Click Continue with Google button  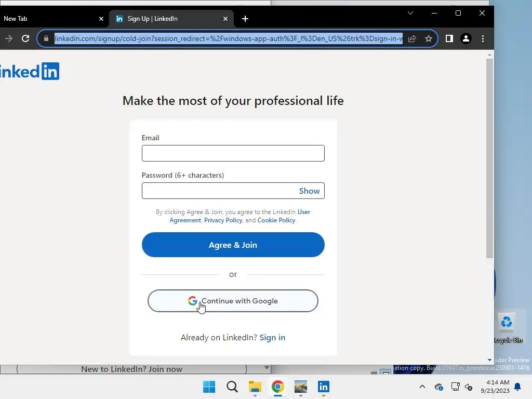click(x=233, y=301)
